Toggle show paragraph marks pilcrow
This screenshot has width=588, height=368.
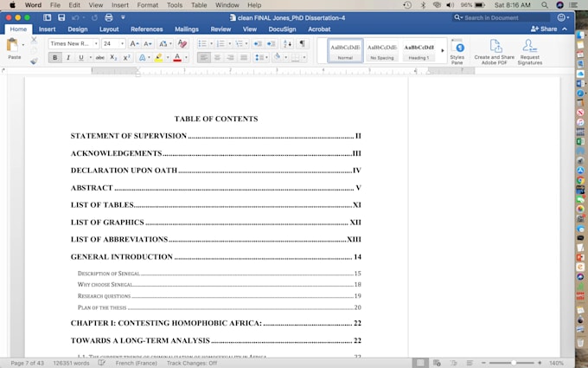point(303,43)
